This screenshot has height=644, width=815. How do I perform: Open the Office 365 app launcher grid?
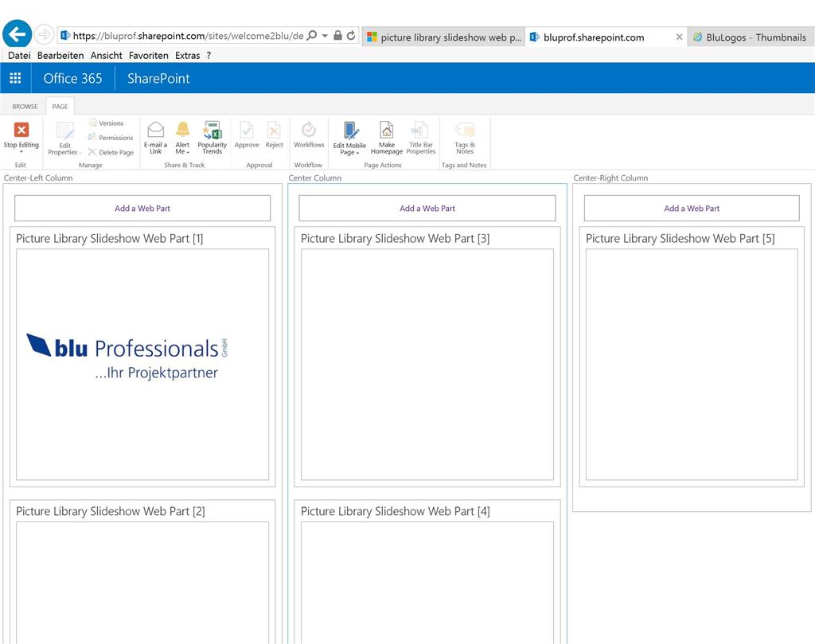click(x=16, y=78)
